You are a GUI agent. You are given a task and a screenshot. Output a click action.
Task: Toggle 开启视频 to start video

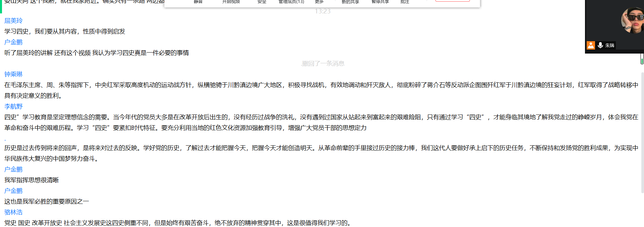231,2
